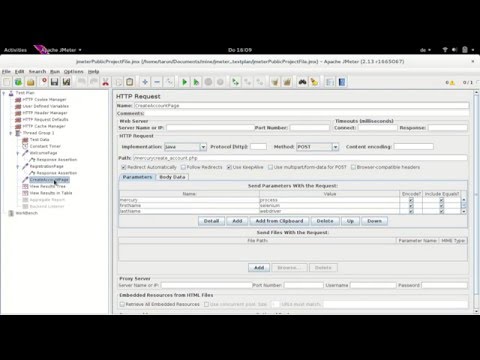Screen dimensions: 480x360
Task: Click the Clear All brooms icon
Action: click(287, 82)
